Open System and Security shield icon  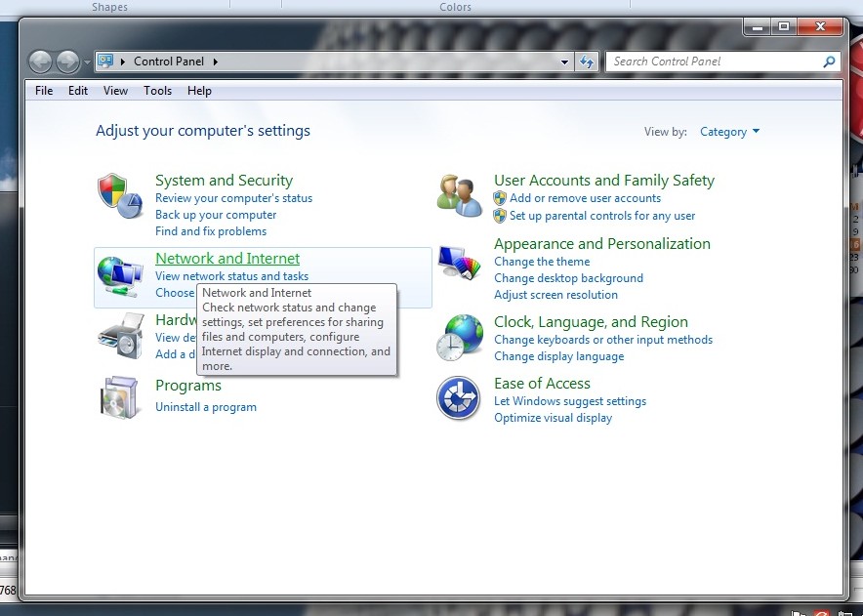[120, 196]
